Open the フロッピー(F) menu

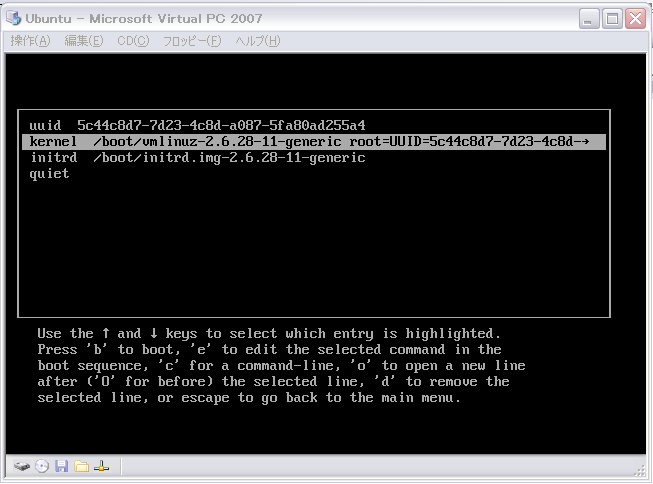(x=192, y=41)
